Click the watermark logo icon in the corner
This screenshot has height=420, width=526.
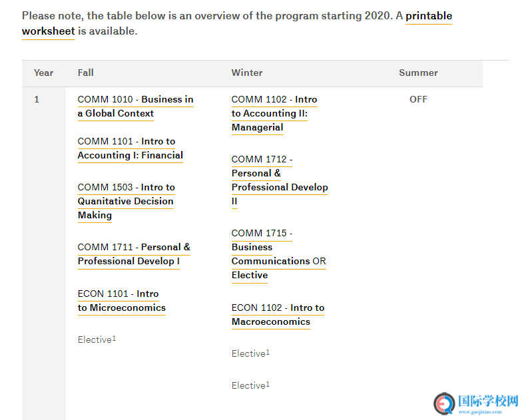(444, 403)
